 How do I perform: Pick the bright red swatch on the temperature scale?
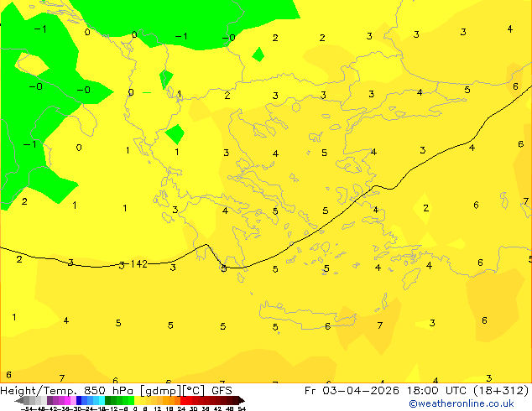[183, 400]
